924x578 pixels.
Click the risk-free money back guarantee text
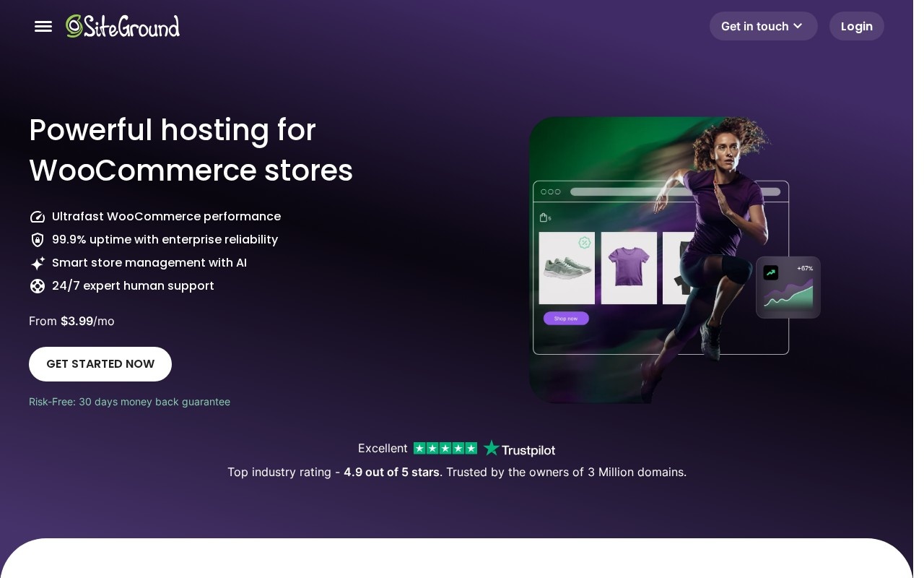coord(129,402)
